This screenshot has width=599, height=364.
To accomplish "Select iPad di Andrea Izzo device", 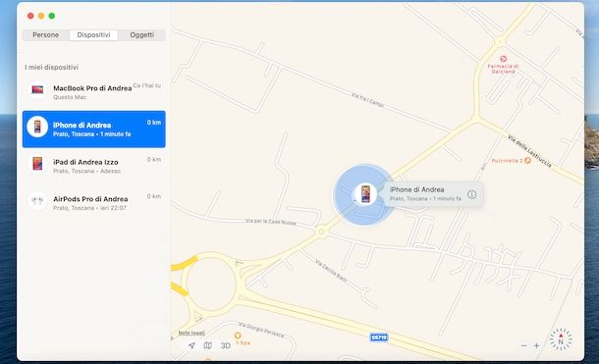I will [x=94, y=166].
